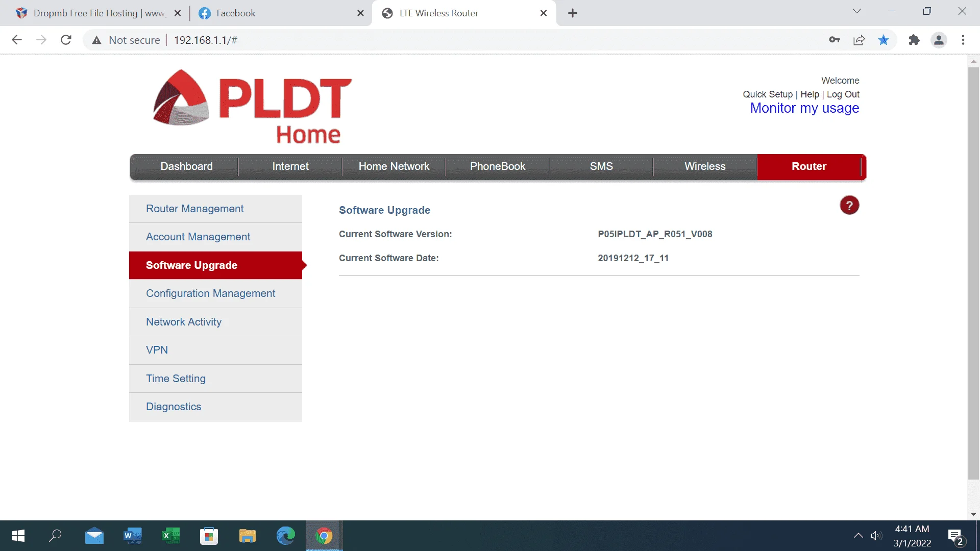980x551 pixels.
Task: Launch the Mail app from the taskbar
Action: click(94, 536)
